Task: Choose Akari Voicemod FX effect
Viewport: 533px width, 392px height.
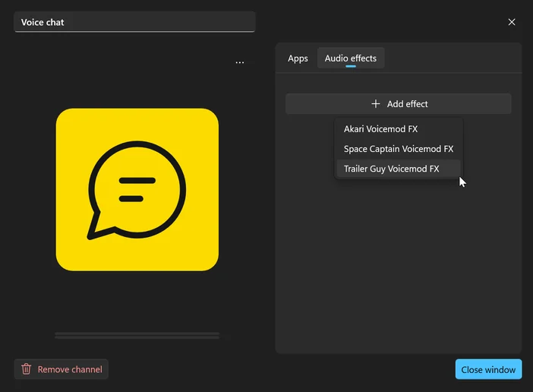Action: tap(399, 129)
